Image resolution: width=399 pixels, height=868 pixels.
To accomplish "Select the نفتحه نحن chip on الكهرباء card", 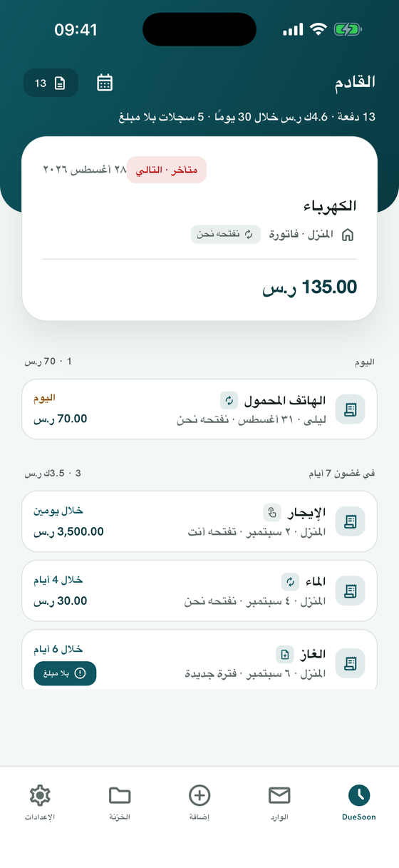I will pos(225,234).
